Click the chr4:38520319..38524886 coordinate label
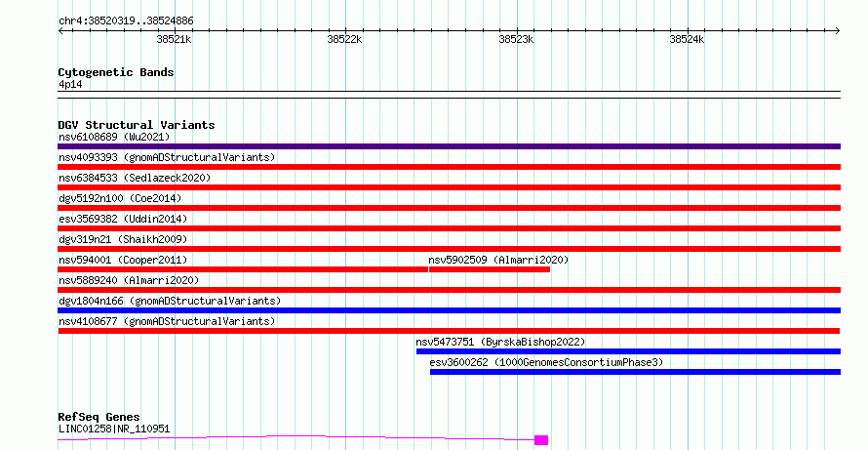Image resolution: width=868 pixels, height=450 pixels. coord(126,21)
